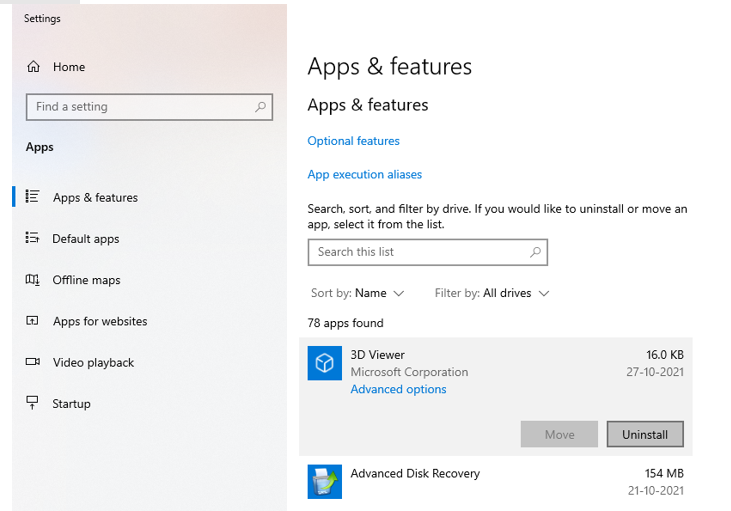This screenshot has height=511, width=731.
Task: Open Advanced options for 3D Viewer
Action: tap(399, 389)
